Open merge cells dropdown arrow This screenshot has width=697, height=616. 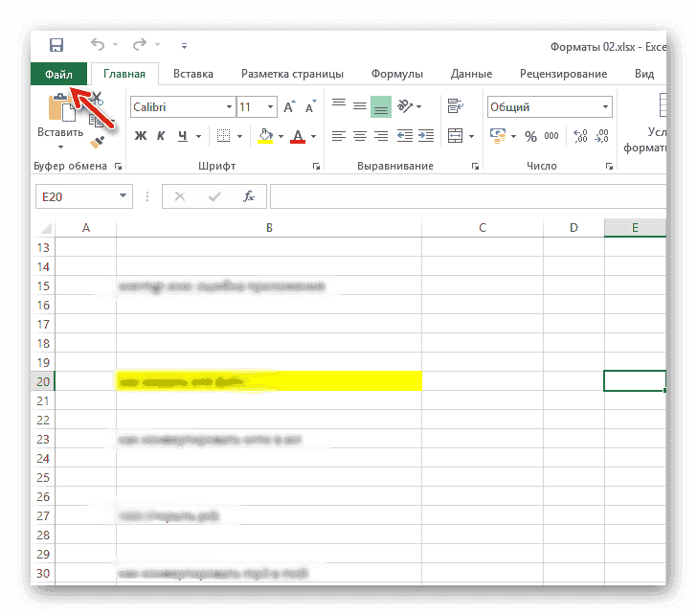pos(471,136)
